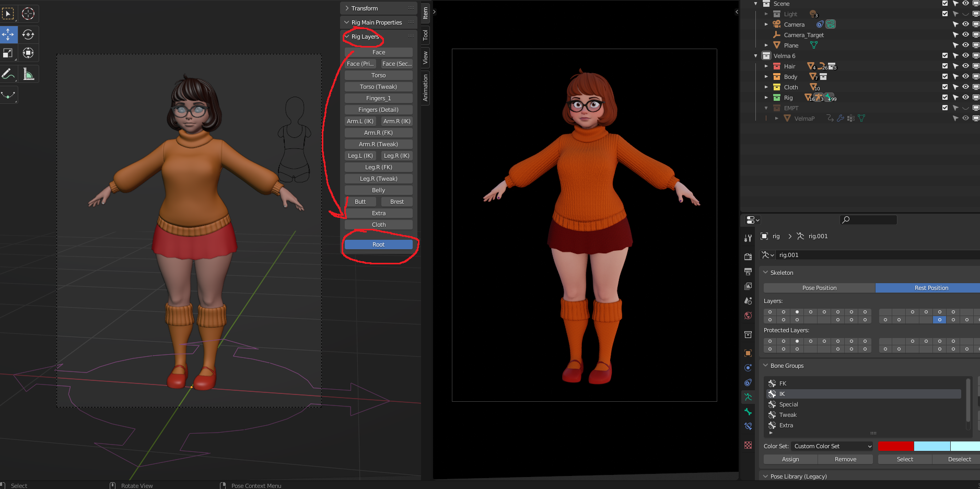
Task: Toggle the Root rig layer button
Action: click(x=379, y=245)
